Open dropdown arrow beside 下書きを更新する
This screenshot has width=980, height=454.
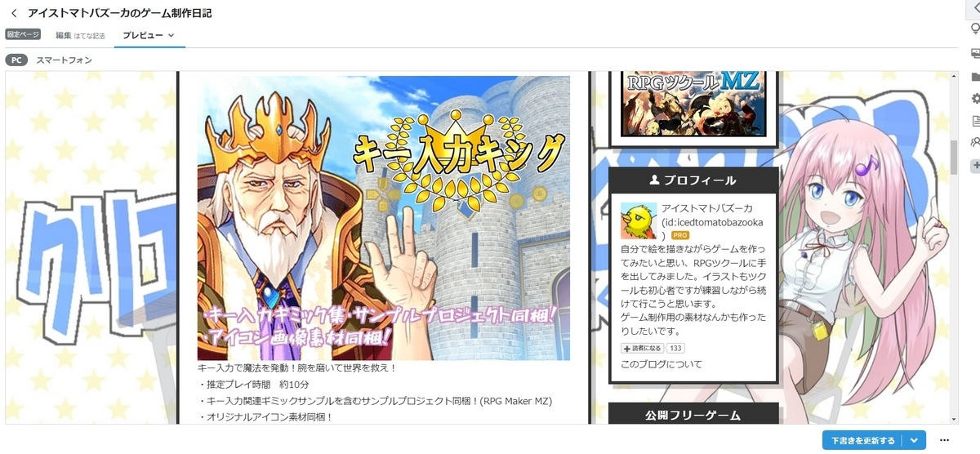914,440
